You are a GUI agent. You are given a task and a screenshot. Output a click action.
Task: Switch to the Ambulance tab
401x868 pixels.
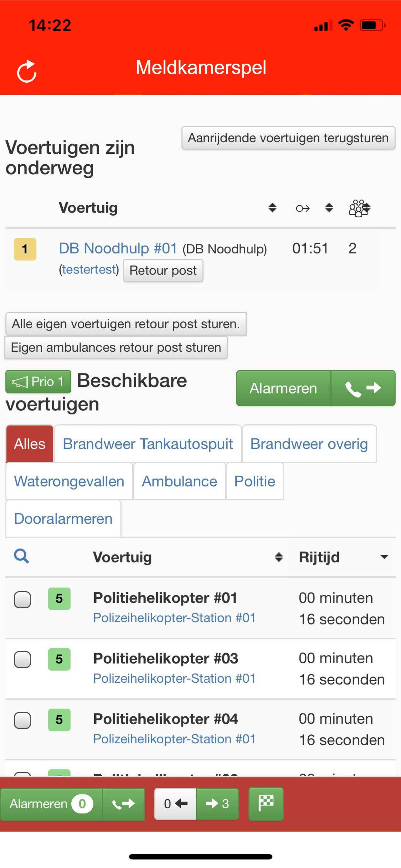click(x=179, y=481)
